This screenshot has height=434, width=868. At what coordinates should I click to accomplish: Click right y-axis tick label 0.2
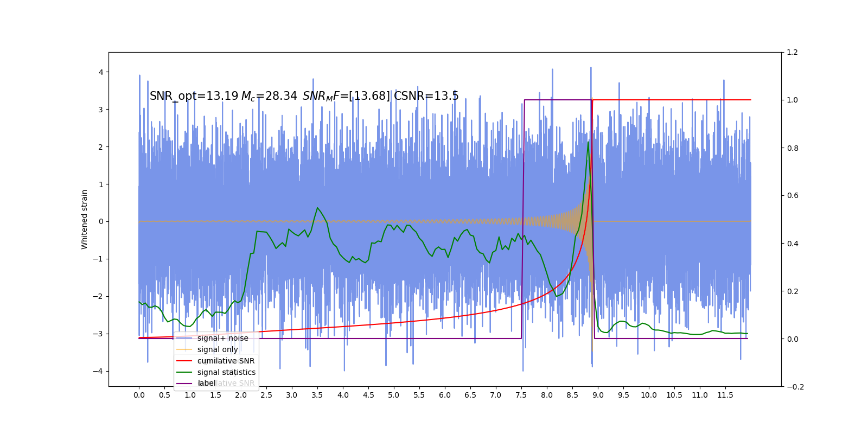tap(793, 291)
